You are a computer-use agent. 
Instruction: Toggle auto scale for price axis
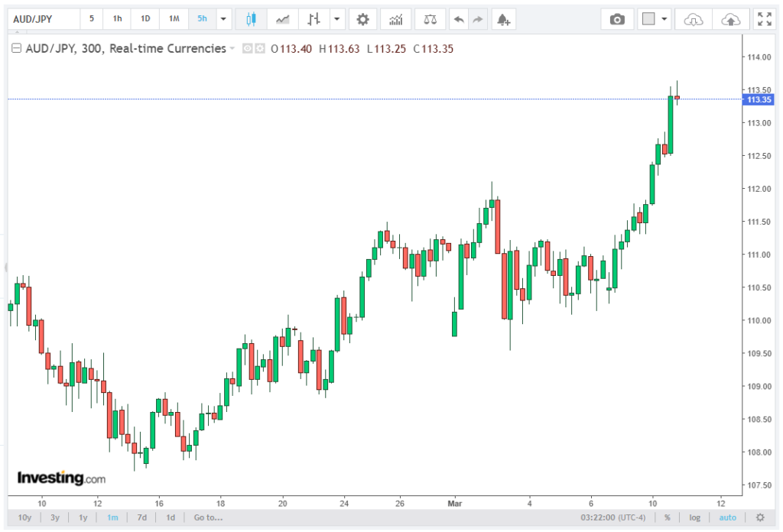(728, 517)
